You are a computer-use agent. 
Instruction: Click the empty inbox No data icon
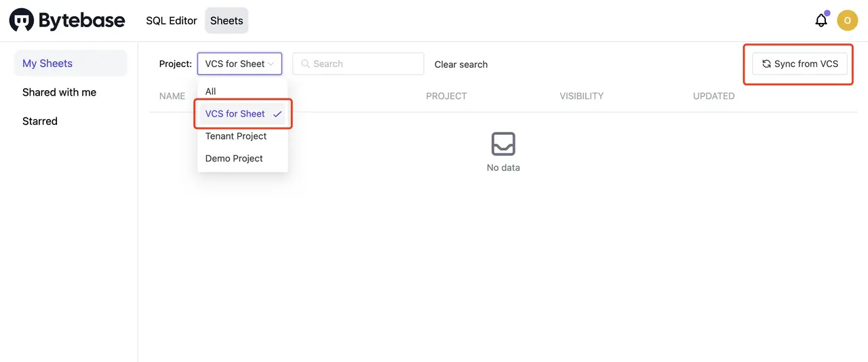pos(503,144)
